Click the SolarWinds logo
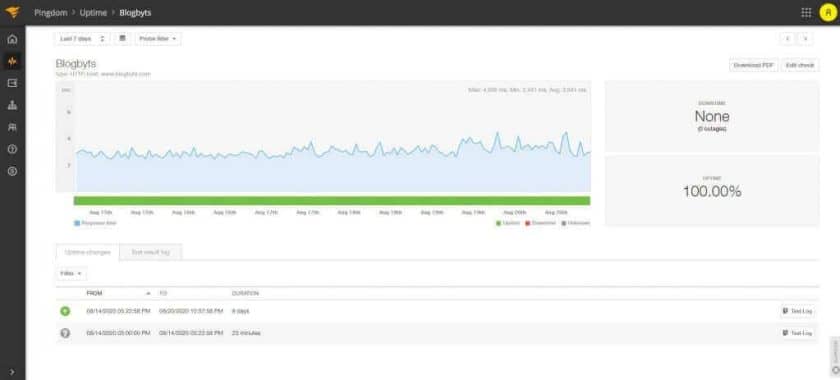This screenshot has height=380, width=840. point(12,12)
